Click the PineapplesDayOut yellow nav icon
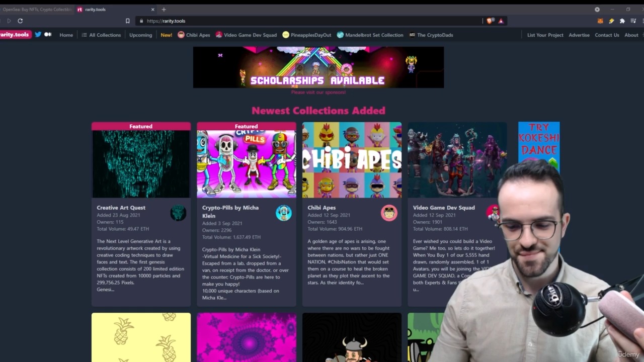 click(286, 35)
